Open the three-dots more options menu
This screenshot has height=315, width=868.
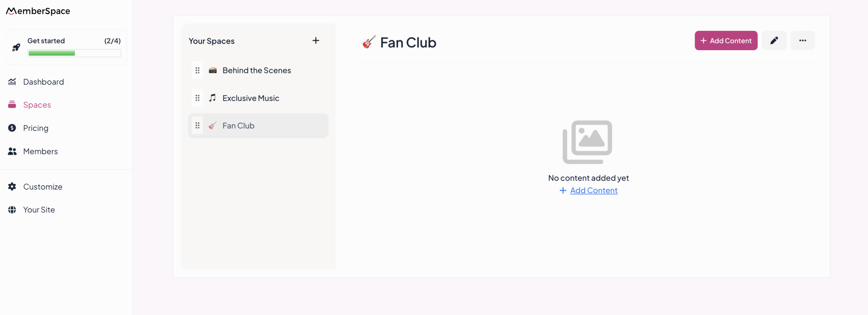802,41
